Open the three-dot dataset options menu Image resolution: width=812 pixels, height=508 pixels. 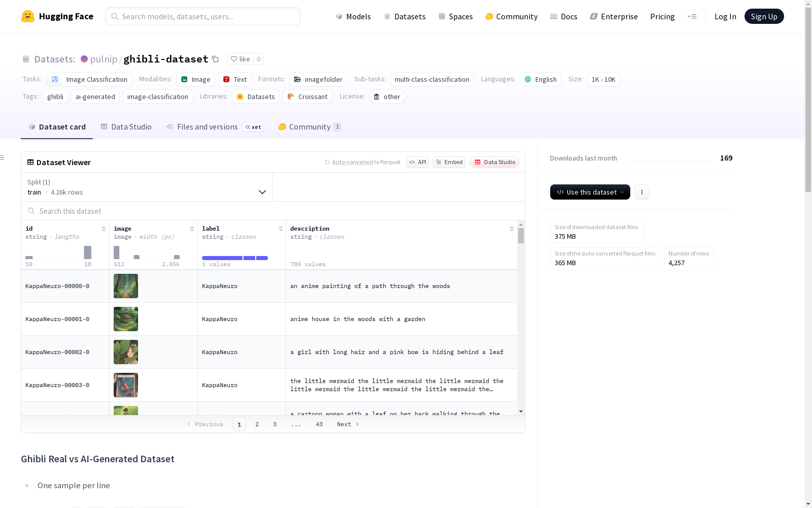pyautogui.click(x=642, y=192)
